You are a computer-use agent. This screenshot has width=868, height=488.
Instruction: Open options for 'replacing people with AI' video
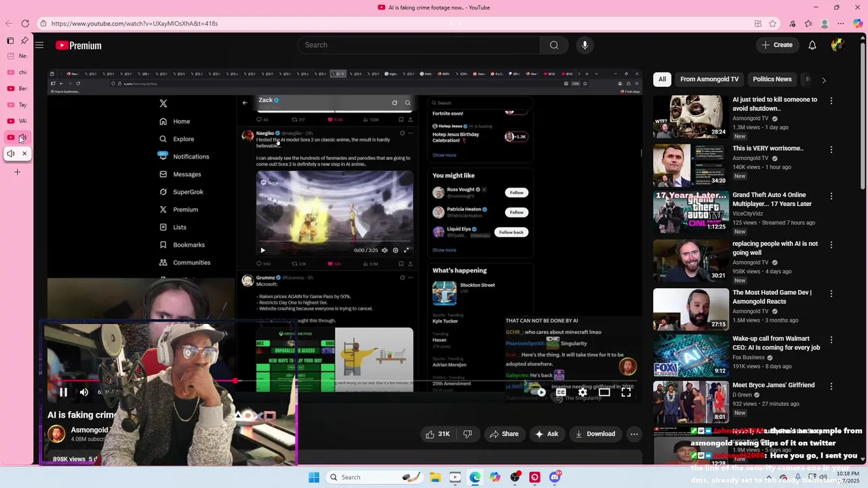pos(831,245)
